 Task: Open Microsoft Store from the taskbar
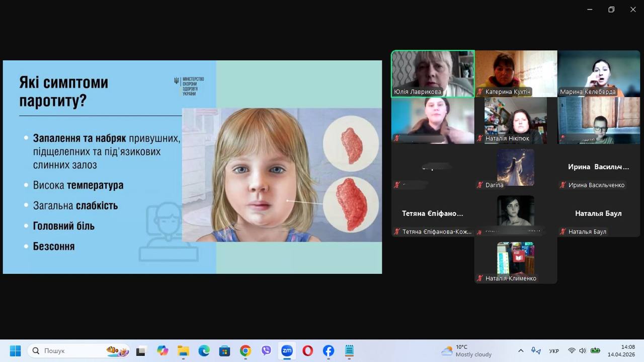point(224,351)
